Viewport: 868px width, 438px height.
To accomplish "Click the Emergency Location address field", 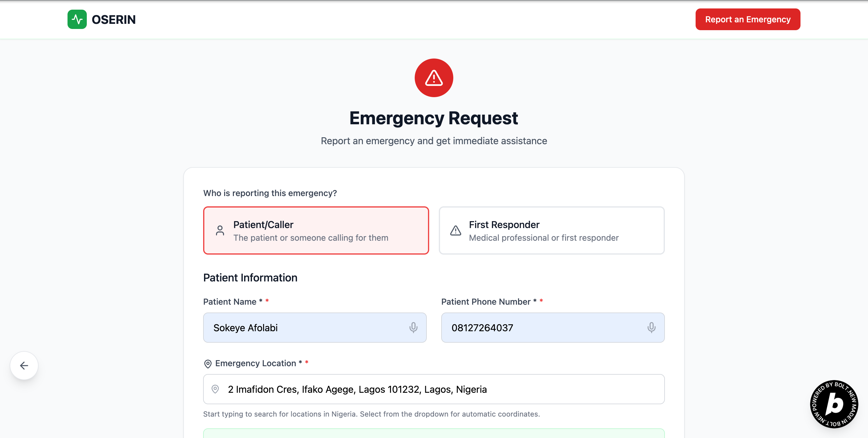I will (x=438, y=389).
